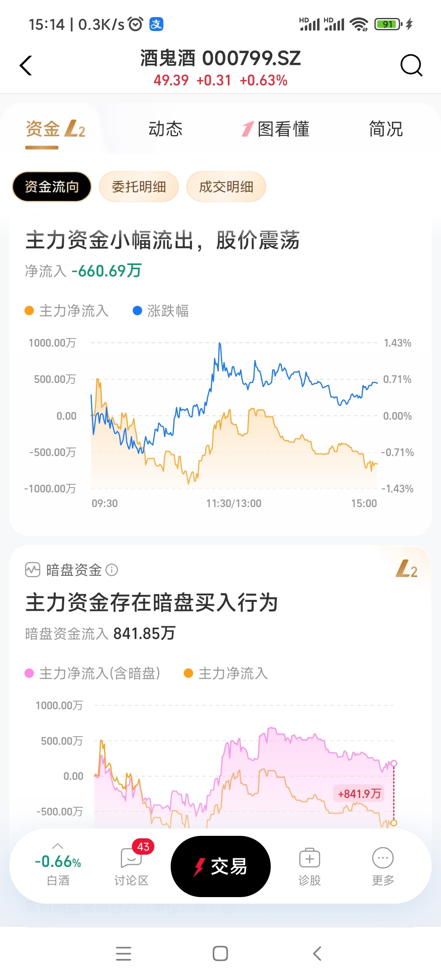The image size is (441, 980).
Task: Toggle 主力净流入 legend in first chart
Action: click(x=67, y=311)
